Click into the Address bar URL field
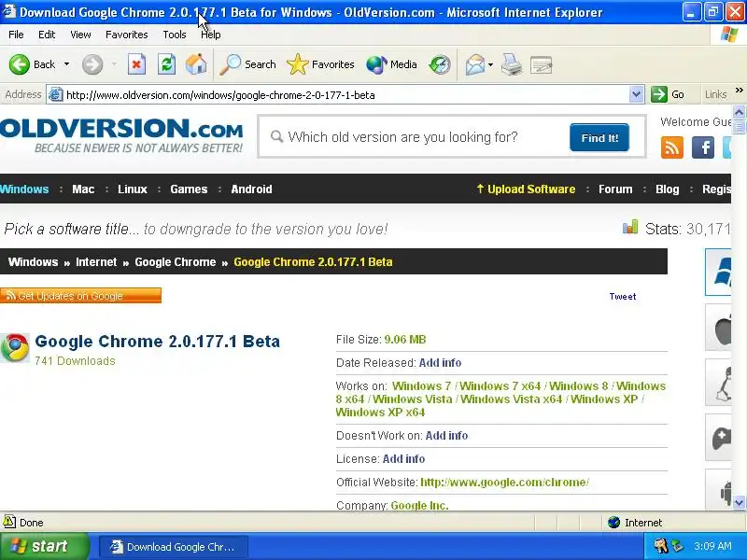Screen dimensions: 747x560 click(x=346, y=95)
